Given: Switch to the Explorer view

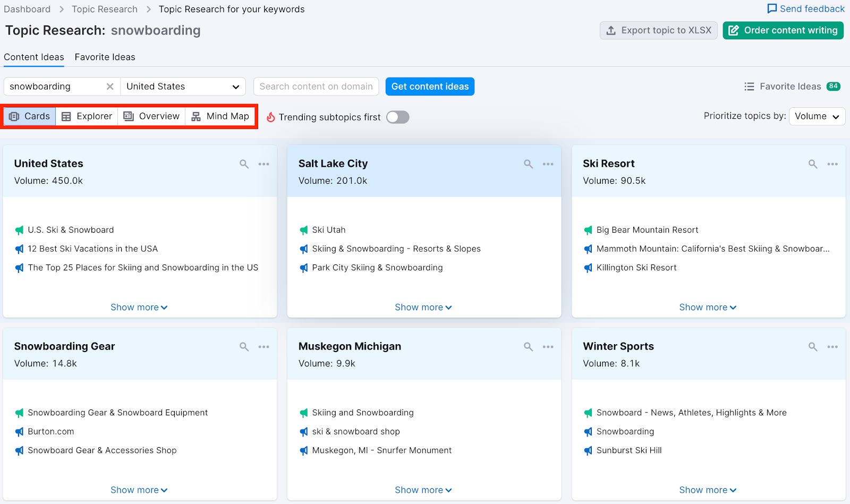Looking at the screenshot, I should point(87,116).
